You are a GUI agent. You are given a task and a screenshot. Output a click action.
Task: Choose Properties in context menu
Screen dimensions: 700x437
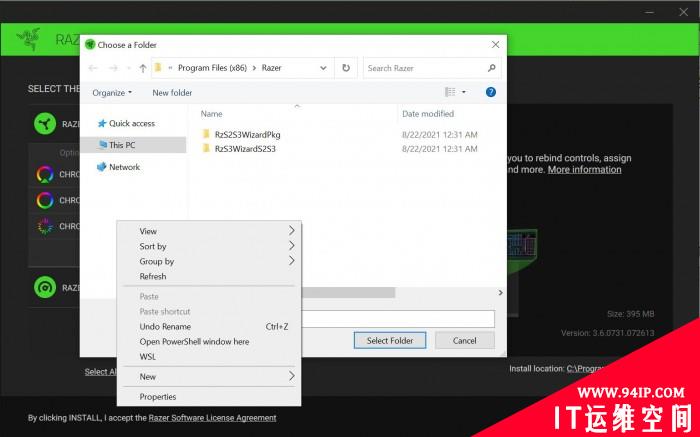(209, 396)
